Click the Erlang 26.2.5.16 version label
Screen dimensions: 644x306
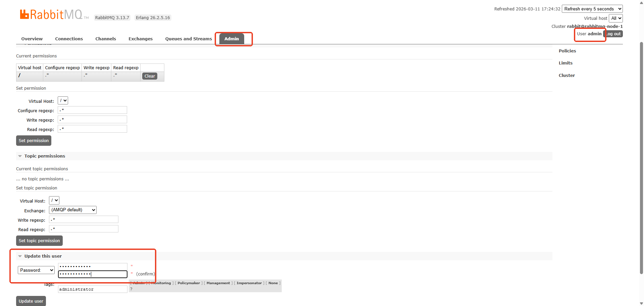tap(153, 18)
